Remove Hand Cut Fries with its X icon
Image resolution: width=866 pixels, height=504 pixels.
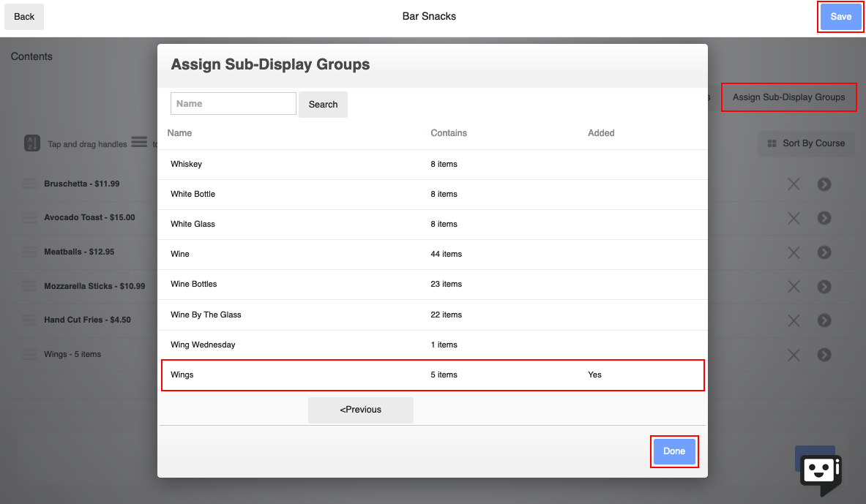794,320
